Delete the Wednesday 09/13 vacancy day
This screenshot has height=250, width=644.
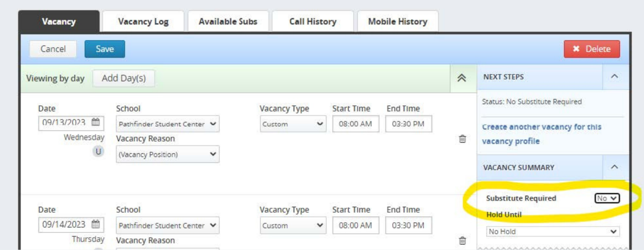coord(461,138)
